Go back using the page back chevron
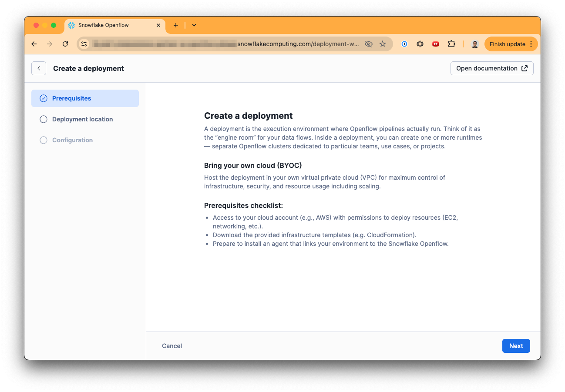The width and height of the screenshot is (565, 392). 39,68
